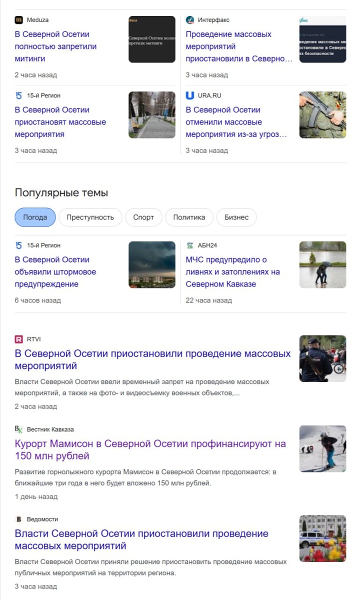Open the Курорт Мамисон 150 млн рублей headline
This screenshot has height=600, width=364.
pos(150,449)
